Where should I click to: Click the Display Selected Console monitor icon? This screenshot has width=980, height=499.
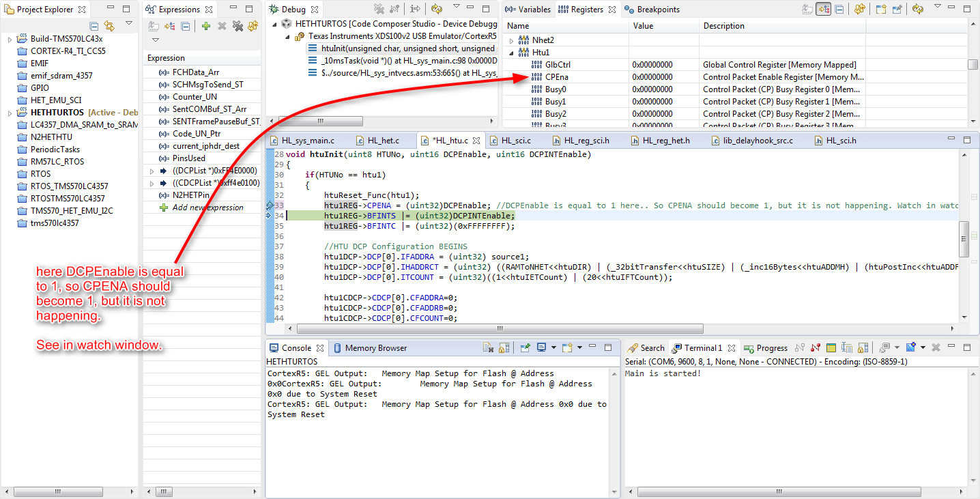click(541, 347)
